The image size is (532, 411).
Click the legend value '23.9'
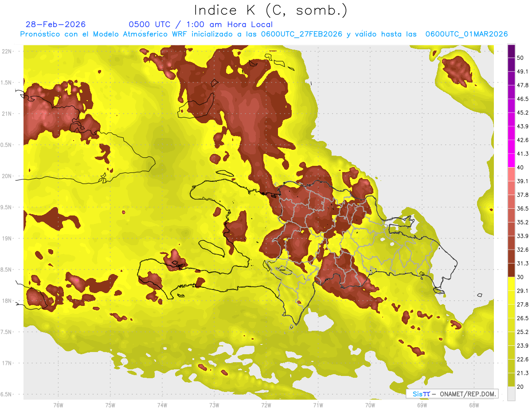pyautogui.click(x=522, y=346)
